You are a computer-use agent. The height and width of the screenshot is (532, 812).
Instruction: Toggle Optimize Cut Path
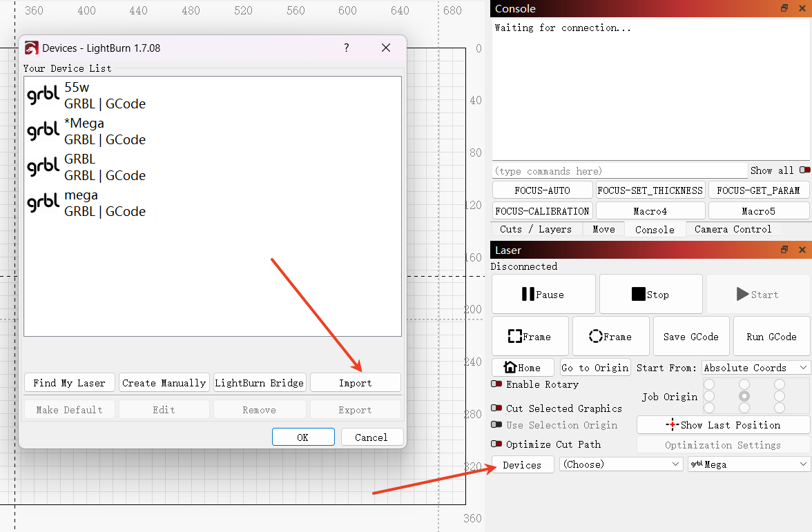click(x=496, y=444)
